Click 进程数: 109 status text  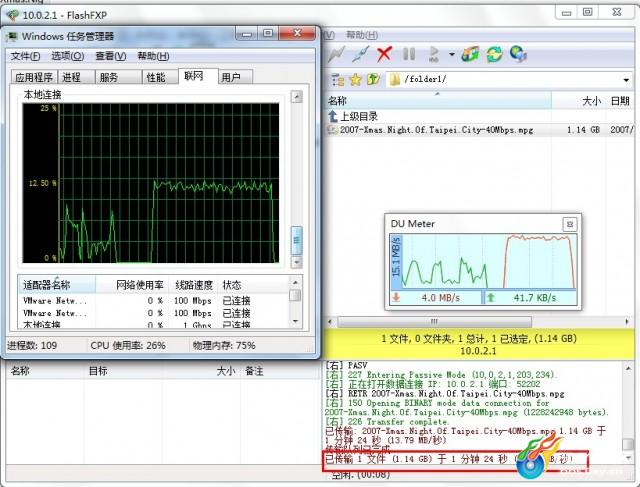coord(32,345)
